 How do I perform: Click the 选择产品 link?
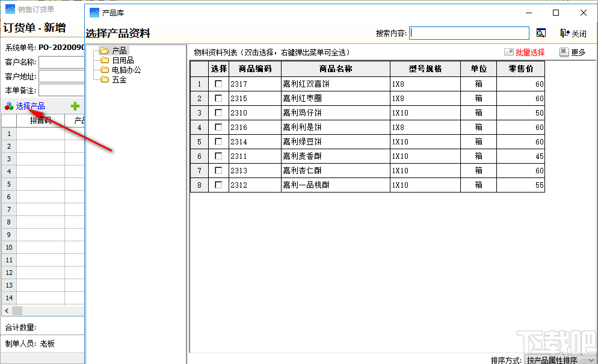[31, 106]
